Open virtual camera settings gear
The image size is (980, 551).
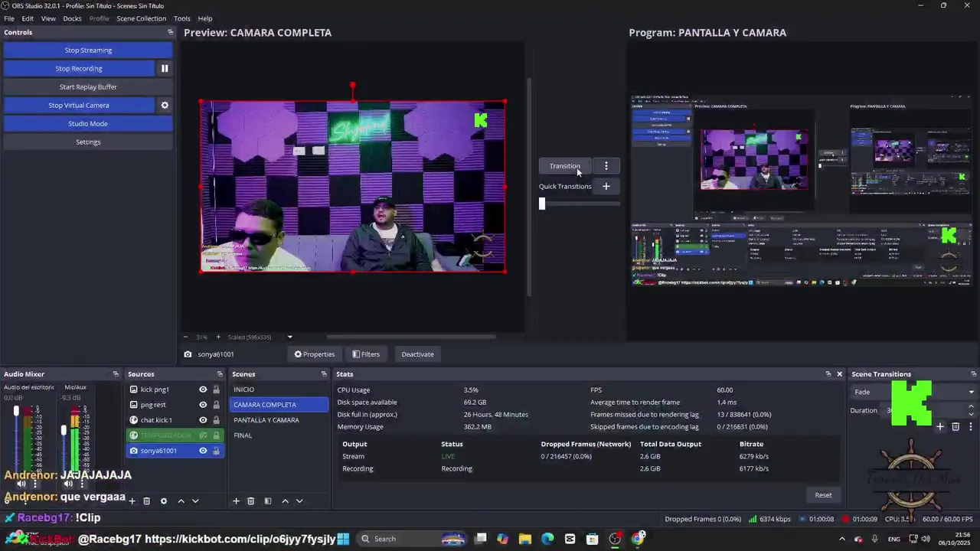point(164,105)
